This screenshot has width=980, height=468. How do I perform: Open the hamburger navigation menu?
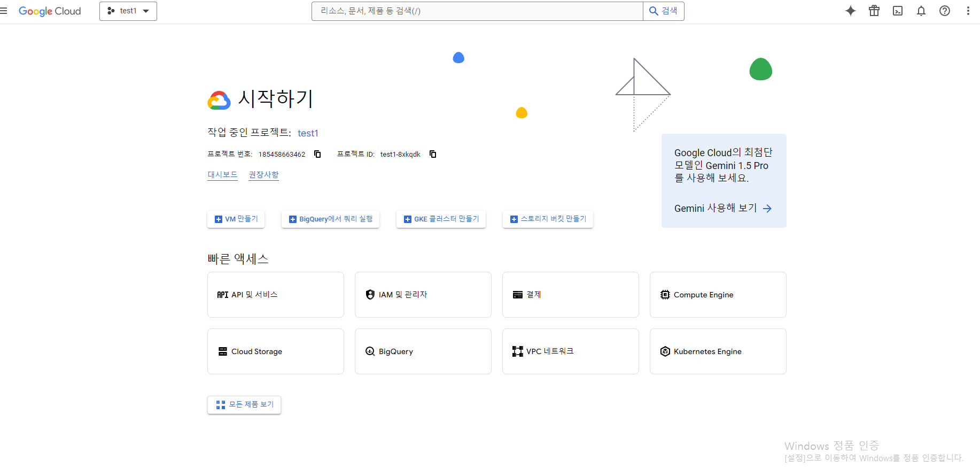(x=3, y=11)
